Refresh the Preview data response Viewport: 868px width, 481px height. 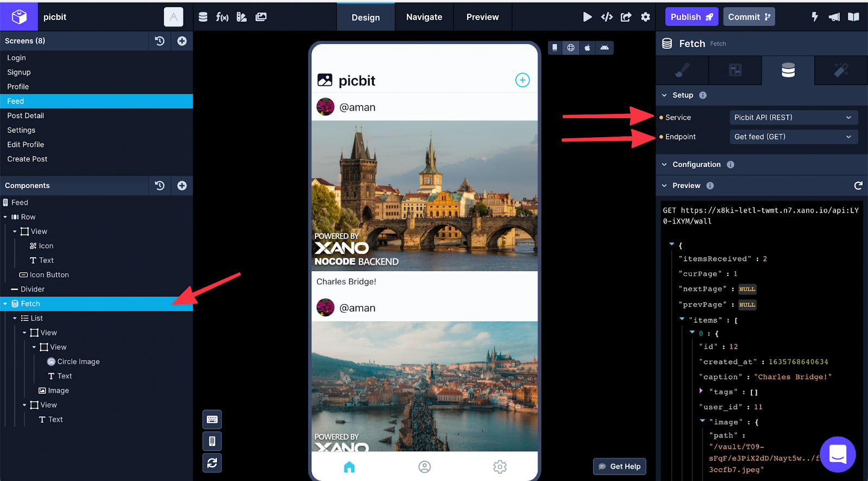[858, 185]
